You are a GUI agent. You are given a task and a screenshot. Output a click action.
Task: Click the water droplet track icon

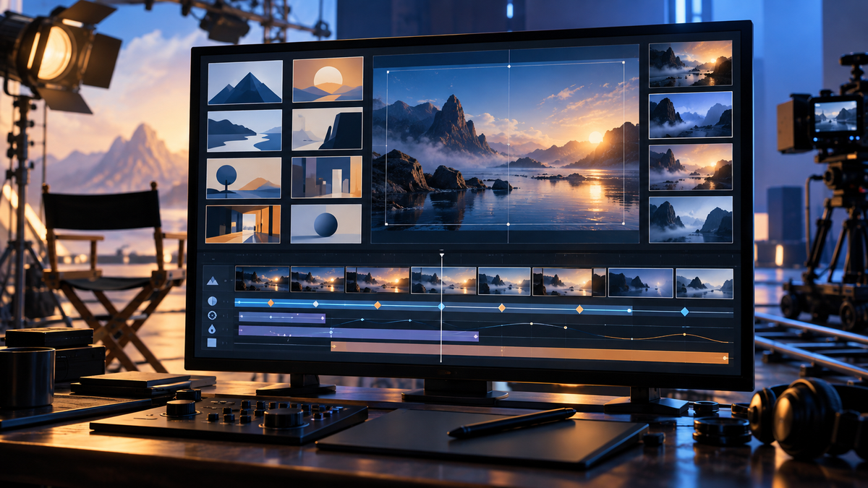pos(212,329)
